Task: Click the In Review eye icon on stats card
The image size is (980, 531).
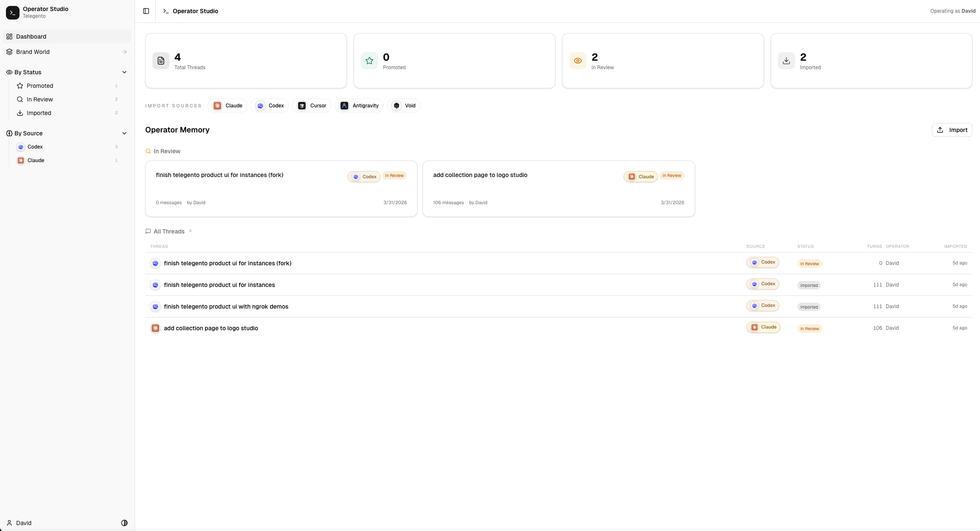Action: pyautogui.click(x=577, y=60)
